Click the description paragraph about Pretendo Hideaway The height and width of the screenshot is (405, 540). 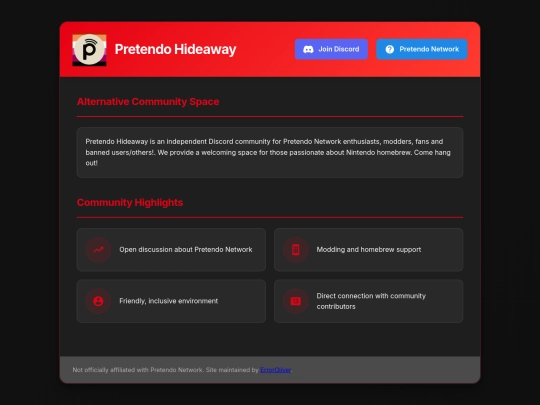click(x=268, y=152)
